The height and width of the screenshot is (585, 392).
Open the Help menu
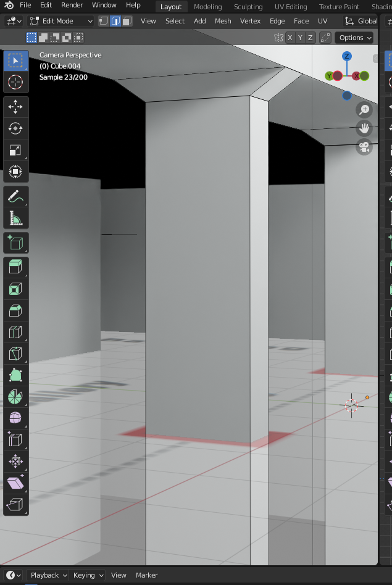click(x=133, y=5)
